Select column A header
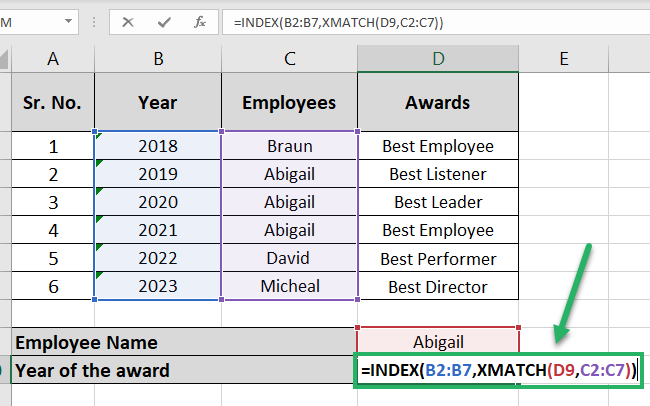This screenshot has width=650, height=406. pos(53,60)
